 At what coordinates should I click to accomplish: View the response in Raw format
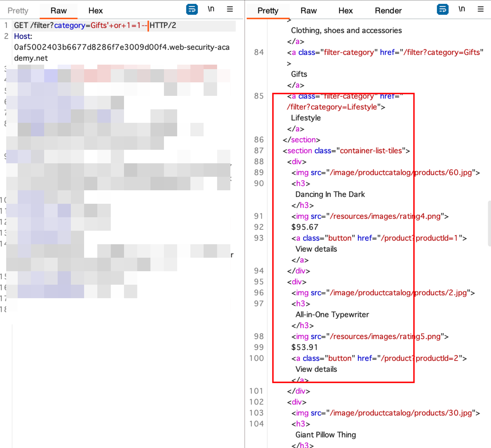[x=308, y=10]
